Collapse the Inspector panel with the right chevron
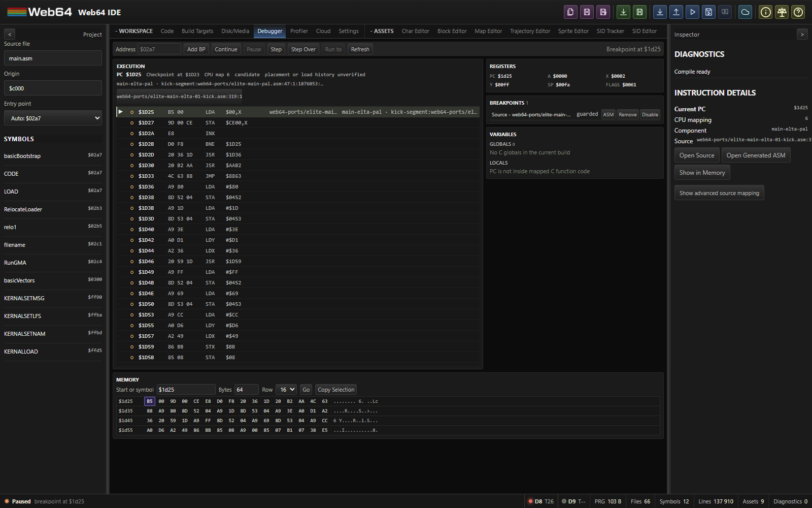Image resolution: width=812 pixels, height=508 pixels. [802, 34]
